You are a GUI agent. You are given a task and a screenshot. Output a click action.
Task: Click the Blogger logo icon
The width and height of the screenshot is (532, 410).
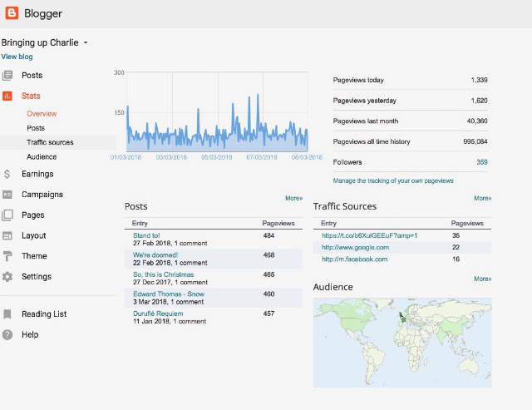pyautogui.click(x=12, y=13)
